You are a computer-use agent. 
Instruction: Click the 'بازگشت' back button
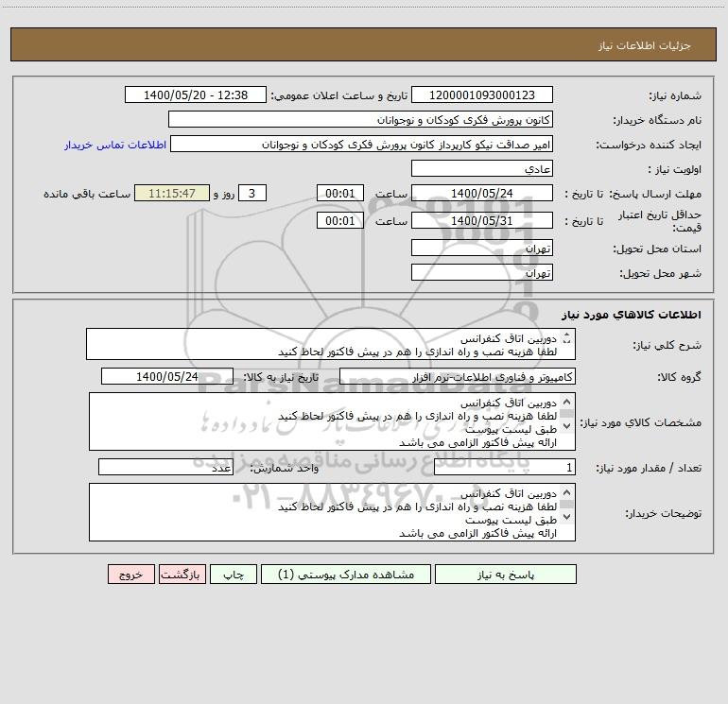(x=182, y=574)
